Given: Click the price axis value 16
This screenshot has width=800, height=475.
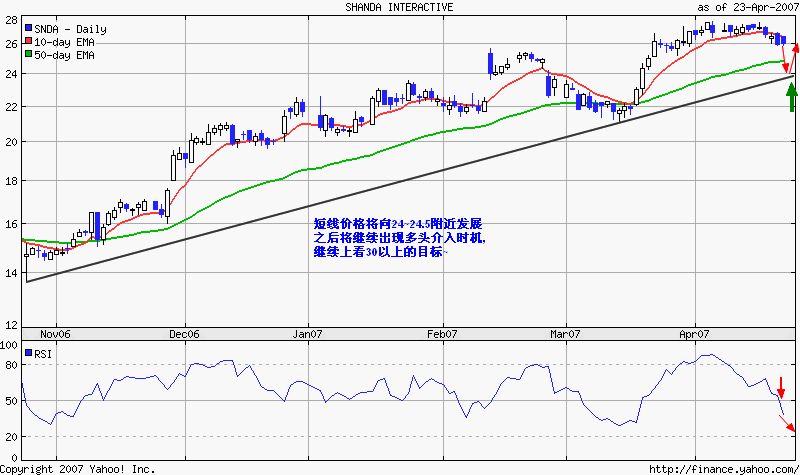Looking at the screenshot, I should (11, 224).
